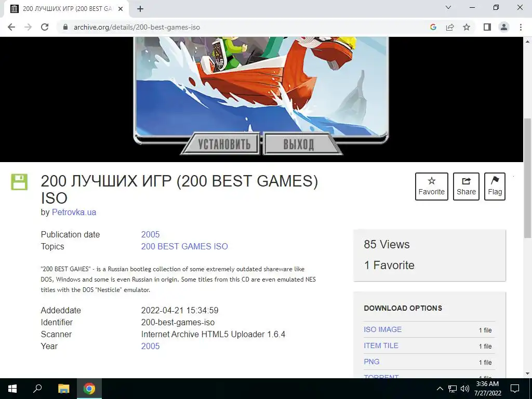Bookmark this page with the star icon
532x399 pixels.
(467, 27)
